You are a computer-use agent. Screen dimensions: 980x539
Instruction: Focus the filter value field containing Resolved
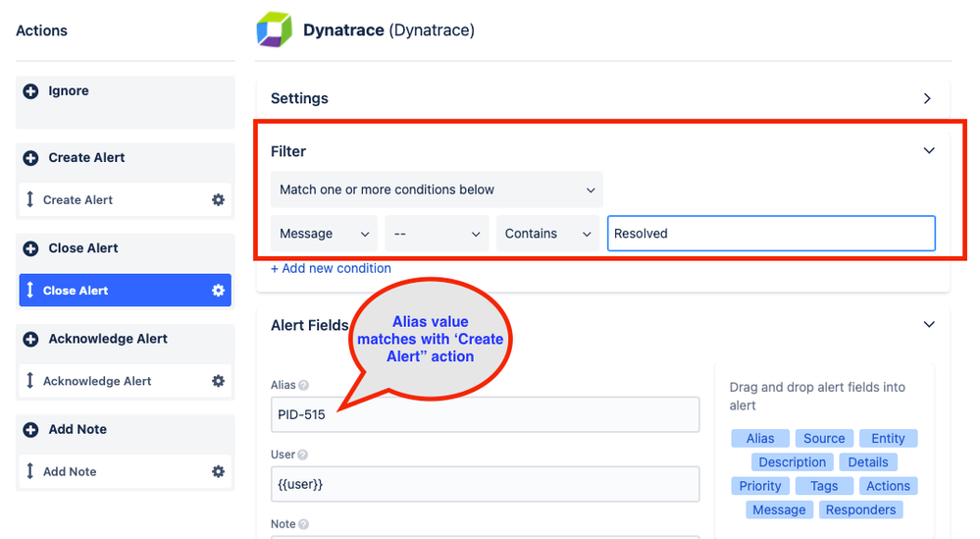click(x=771, y=234)
